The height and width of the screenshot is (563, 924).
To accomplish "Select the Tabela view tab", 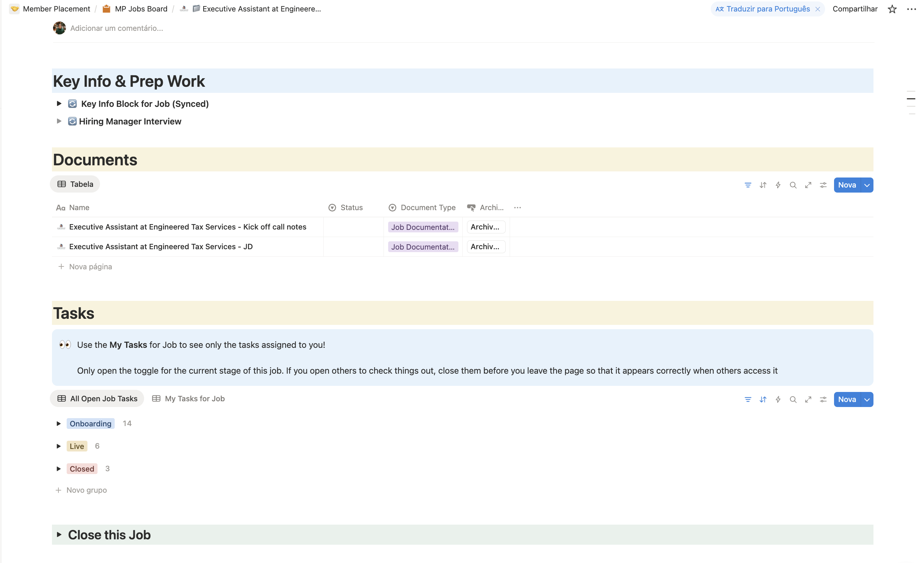I will click(x=75, y=184).
